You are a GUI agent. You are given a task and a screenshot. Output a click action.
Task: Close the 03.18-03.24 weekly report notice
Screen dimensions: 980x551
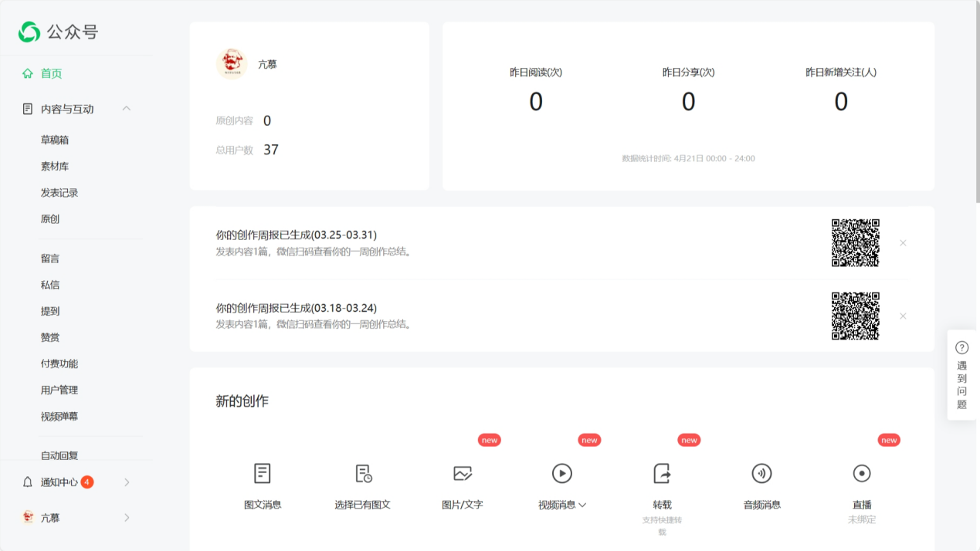[x=903, y=316]
